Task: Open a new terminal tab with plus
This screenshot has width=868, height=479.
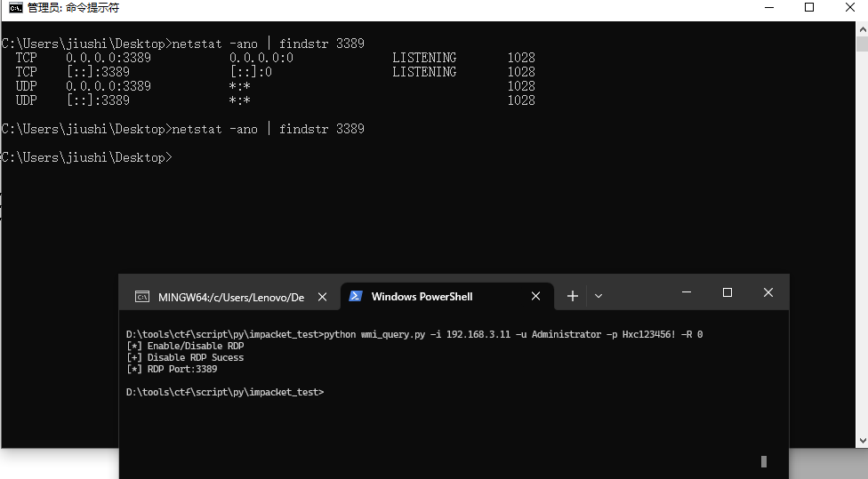Action: pos(573,297)
